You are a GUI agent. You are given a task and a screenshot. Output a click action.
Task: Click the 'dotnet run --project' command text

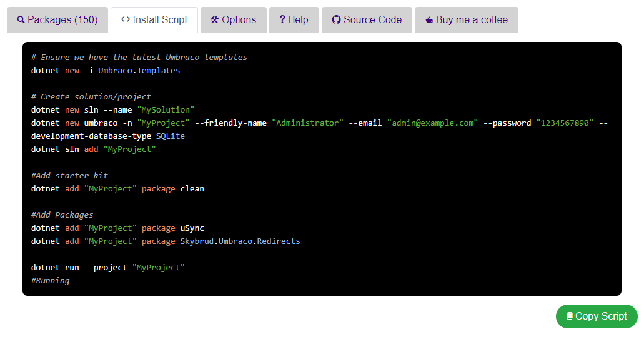[79, 268]
